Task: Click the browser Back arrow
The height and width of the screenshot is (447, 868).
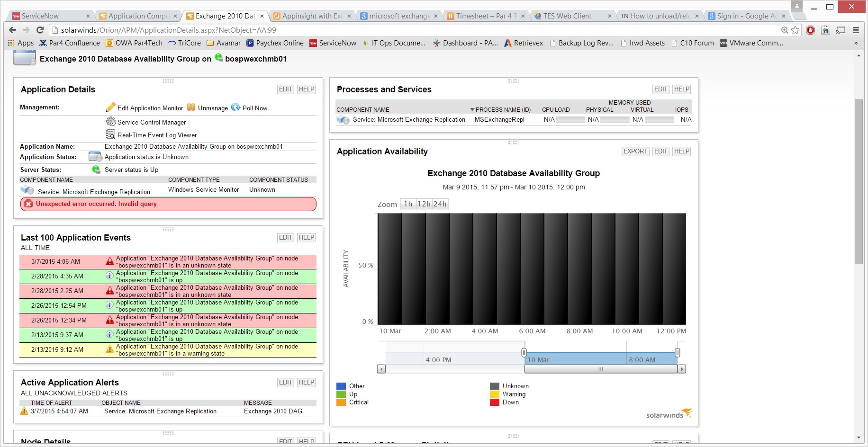Action: click(x=13, y=30)
